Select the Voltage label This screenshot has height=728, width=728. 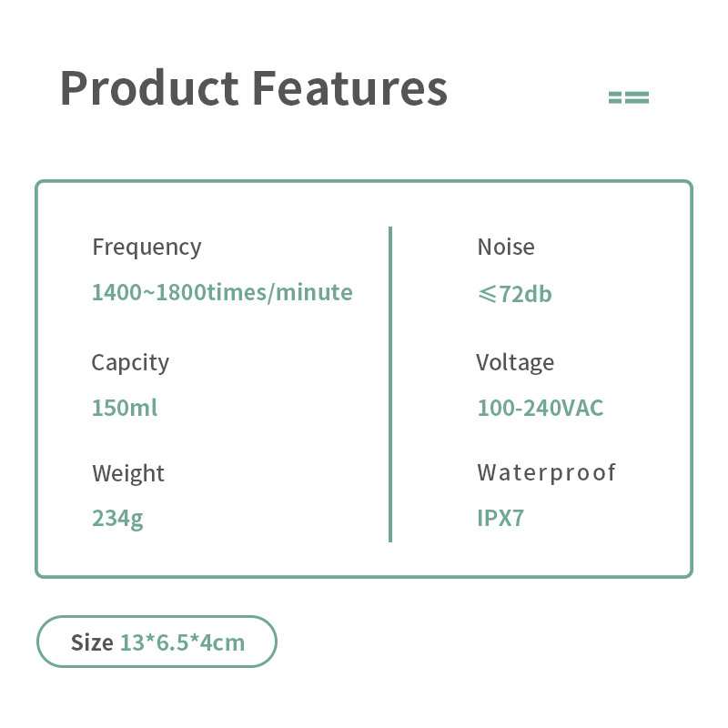tap(515, 362)
